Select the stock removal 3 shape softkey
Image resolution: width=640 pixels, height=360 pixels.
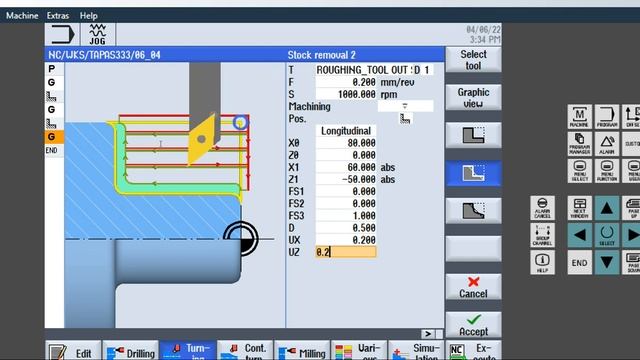coord(473,211)
